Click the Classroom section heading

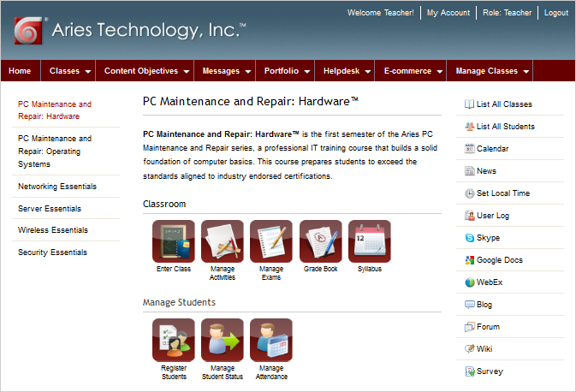(164, 204)
